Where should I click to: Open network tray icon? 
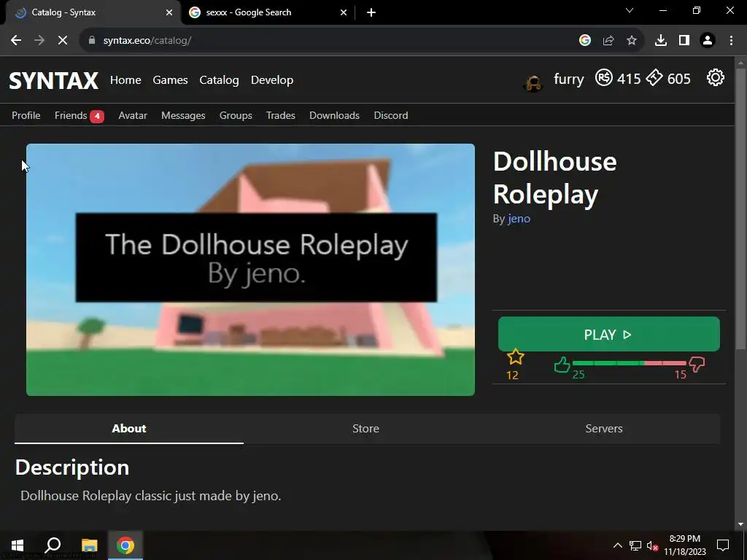(635, 545)
